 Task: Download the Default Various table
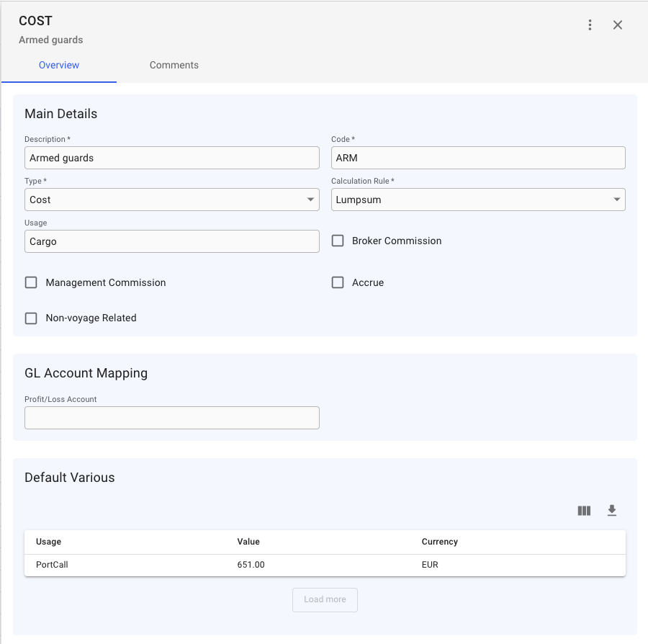(612, 511)
